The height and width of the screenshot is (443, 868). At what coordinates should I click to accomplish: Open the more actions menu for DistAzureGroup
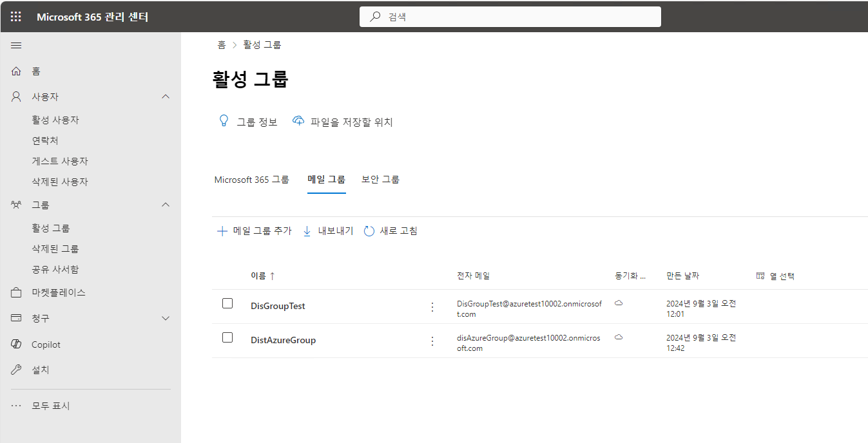[432, 341]
